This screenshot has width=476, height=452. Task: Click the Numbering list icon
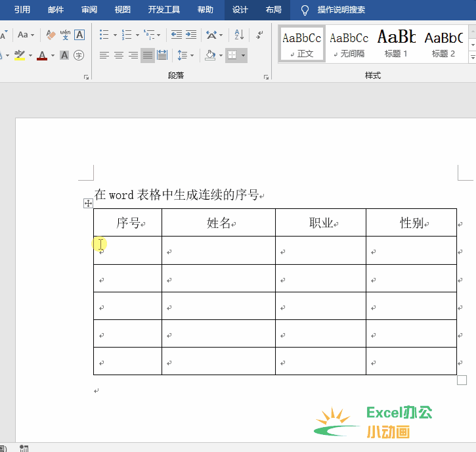tap(127, 35)
